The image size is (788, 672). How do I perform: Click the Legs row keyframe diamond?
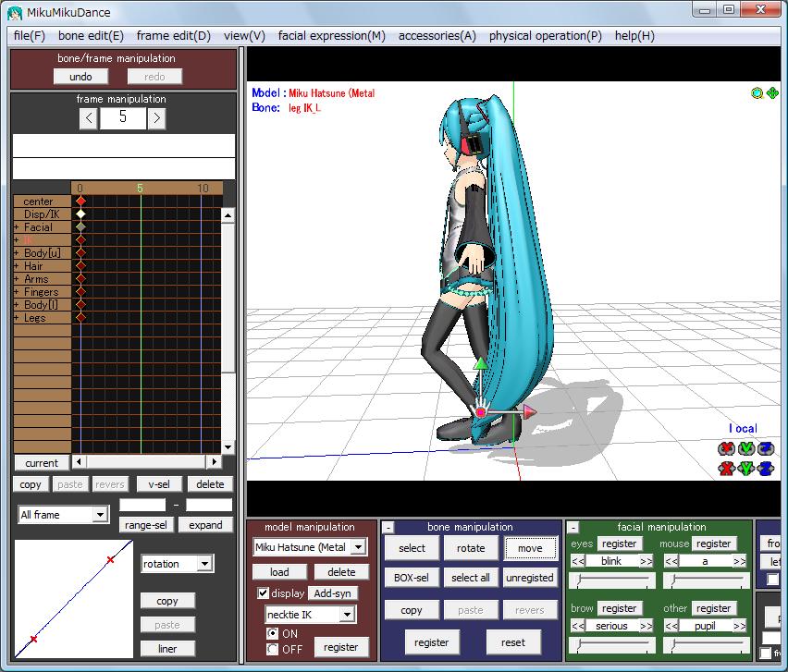click(x=80, y=317)
